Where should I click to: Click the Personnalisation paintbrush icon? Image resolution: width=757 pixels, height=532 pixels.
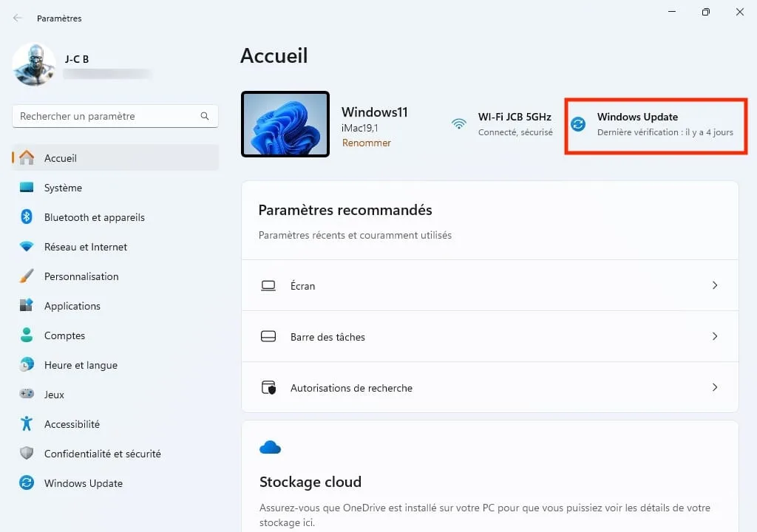pyautogui.click(x=27, y=276)
